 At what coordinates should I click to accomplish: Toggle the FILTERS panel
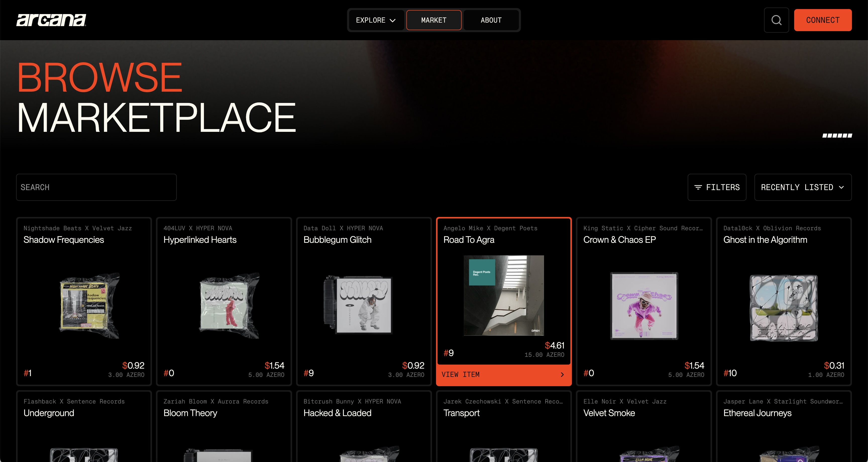coord(717,187)
